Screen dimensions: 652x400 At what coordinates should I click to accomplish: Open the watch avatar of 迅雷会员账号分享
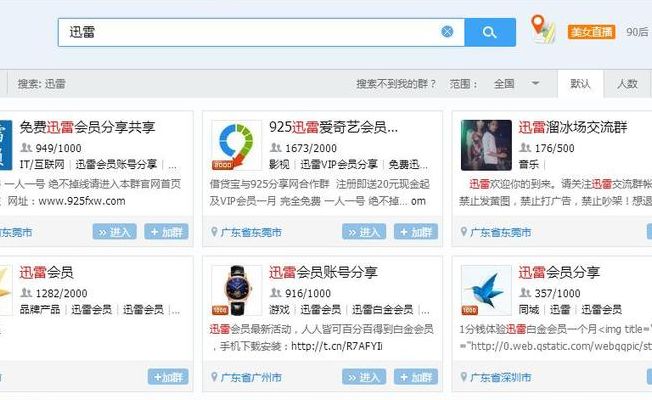click(x=237, y=290)
